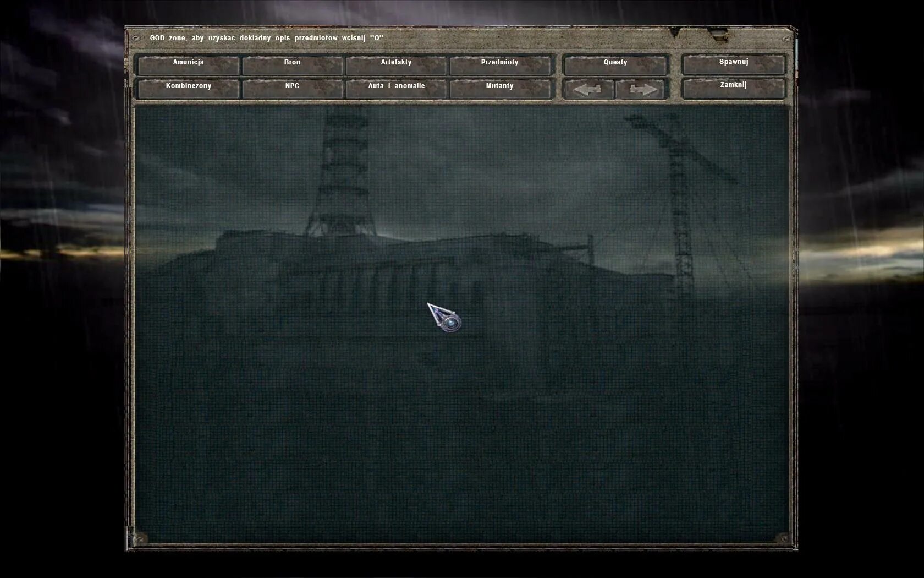924x578 pixels.
Task: Switch to the Mutanty category
Action: pyautogui.click(x=499, y=89)
